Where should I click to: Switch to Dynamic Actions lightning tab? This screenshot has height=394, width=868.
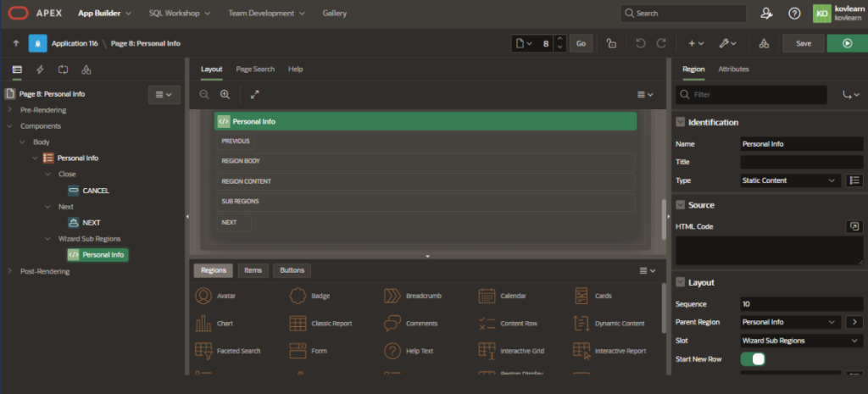pyautogui.click(x=40, y=69)
